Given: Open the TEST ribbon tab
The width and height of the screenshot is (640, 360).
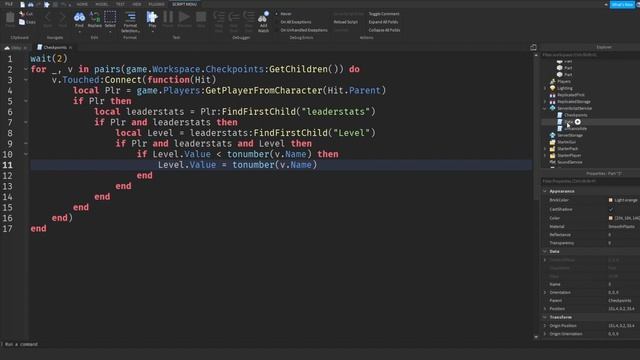Looking at the screenshot, I should [120, 4].
